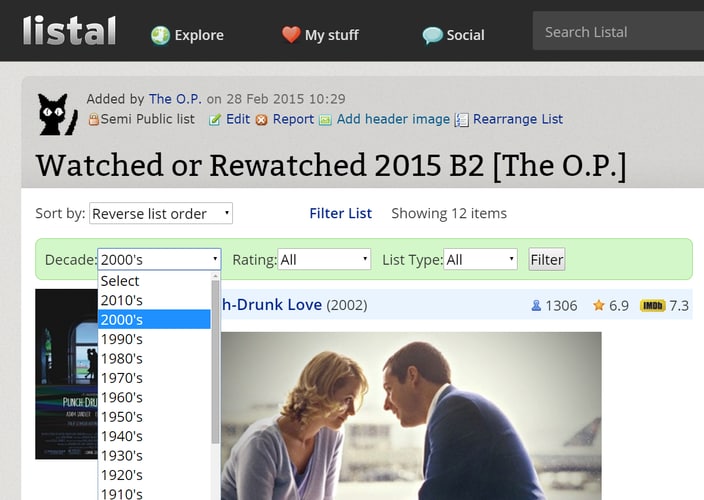Image resolution: width=704 pixels, height=500 pixels.
Task: Click the users icon beside 1306
Action: 536,306
